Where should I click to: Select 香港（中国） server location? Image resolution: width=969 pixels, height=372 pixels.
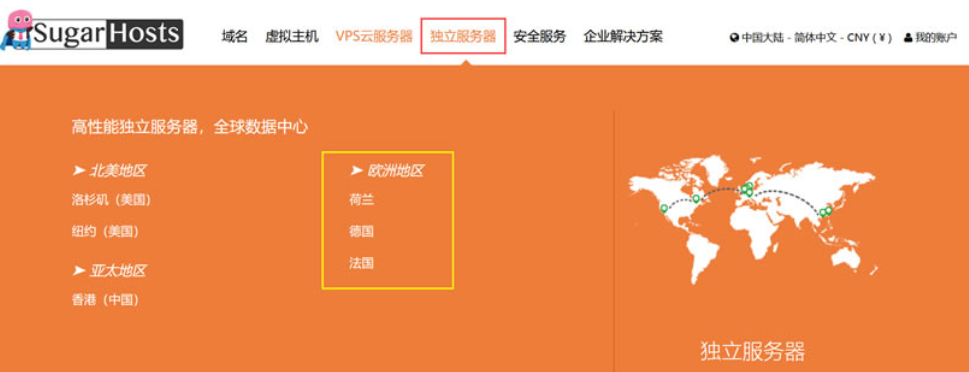point(106,300)
